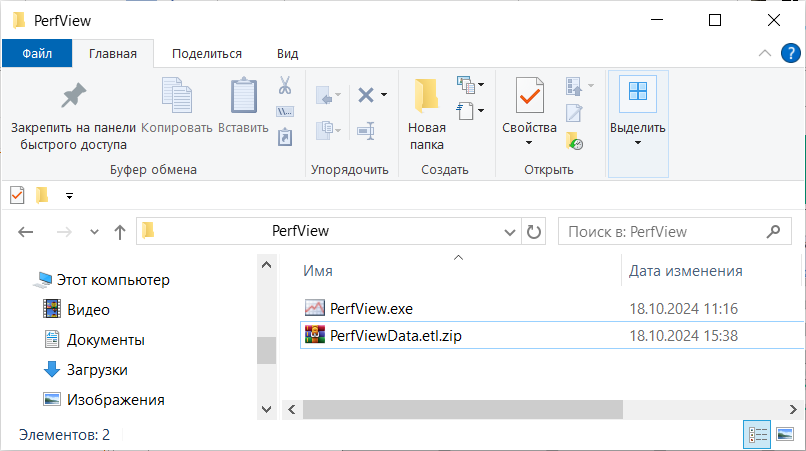Go up one folder with the Up arrow
This screenshot has width=806, height=451.
(120, 232)
